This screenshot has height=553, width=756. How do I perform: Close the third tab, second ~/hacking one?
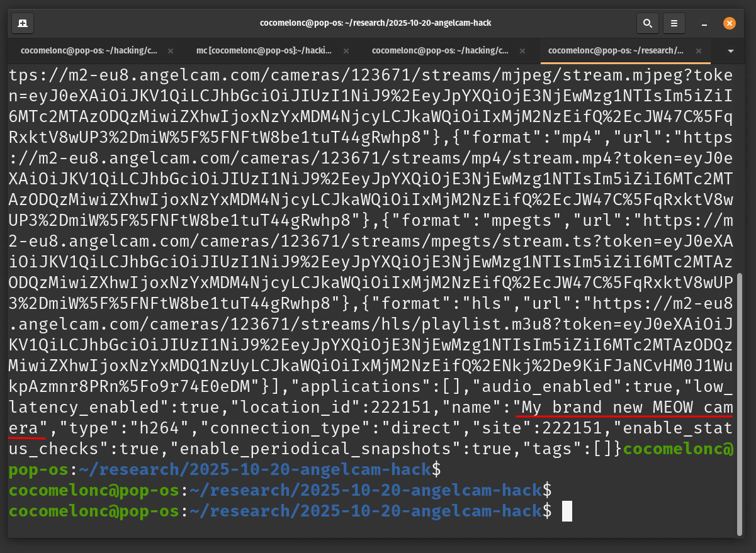[x=522, y=50]
